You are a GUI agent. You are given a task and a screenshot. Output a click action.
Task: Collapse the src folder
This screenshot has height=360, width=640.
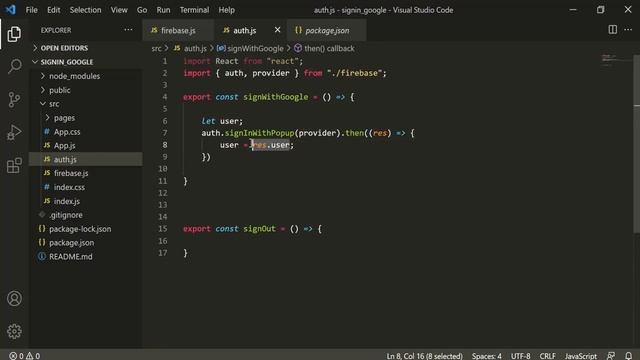86,104
